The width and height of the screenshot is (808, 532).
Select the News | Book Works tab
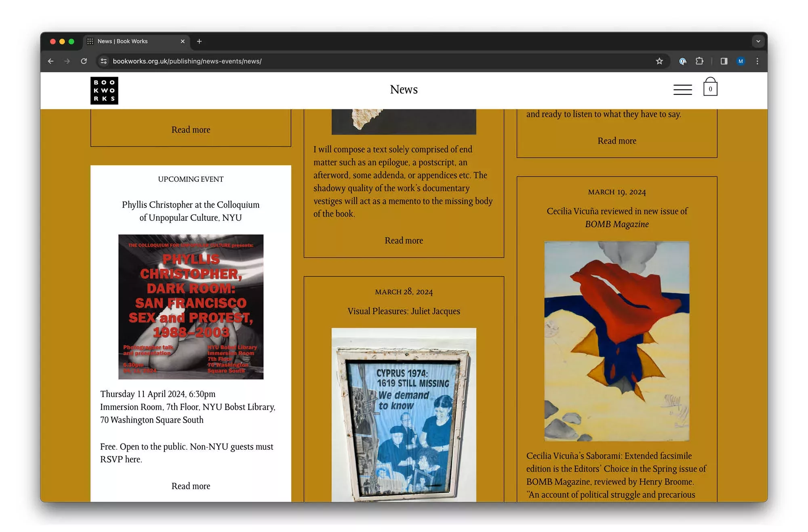click(x=129, y=41)
